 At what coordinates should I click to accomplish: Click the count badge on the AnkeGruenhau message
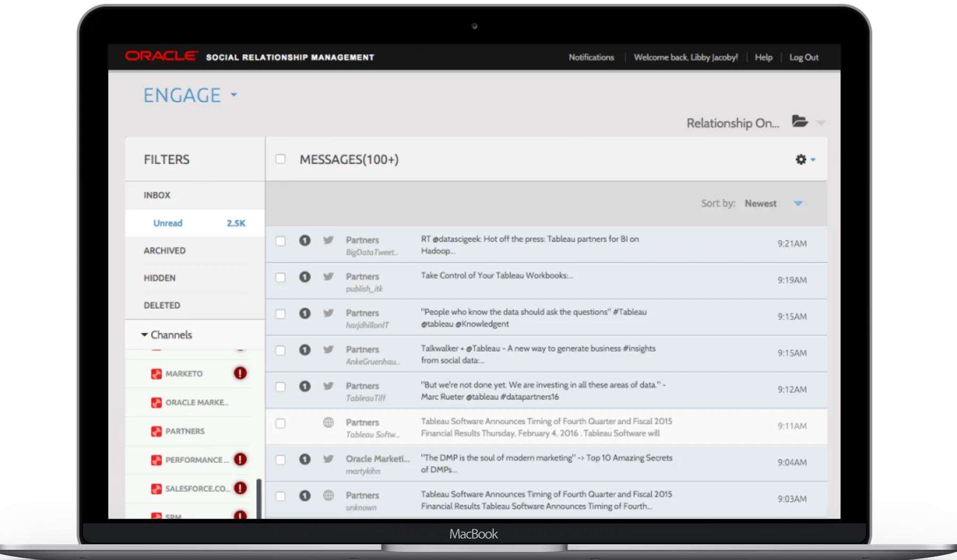click(305, 350)
